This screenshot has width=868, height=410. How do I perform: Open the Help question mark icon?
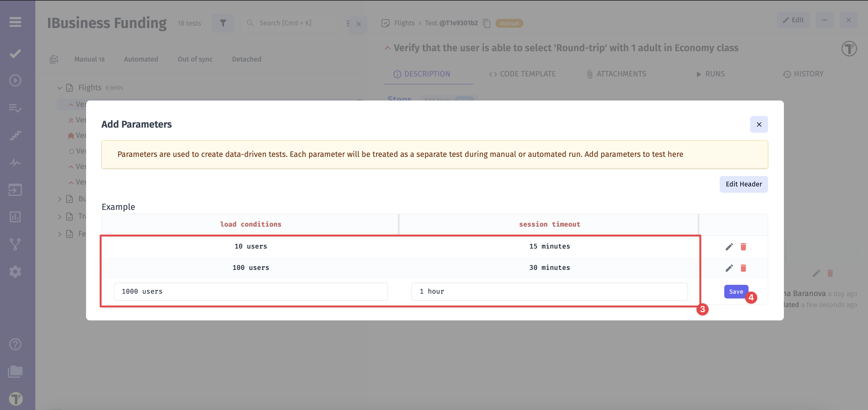click(x=15, y=344)
